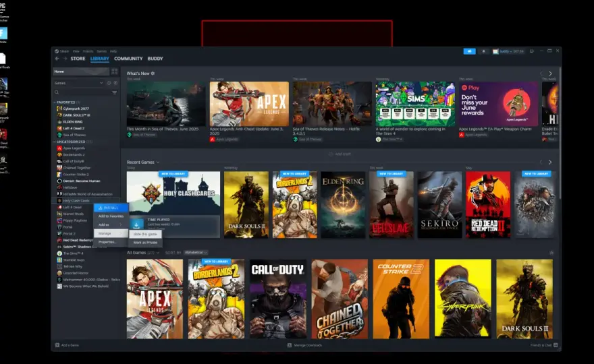The image size is (594, 364).
Task: Open the BUDDY profile tab
Action: click(x=155, y=59)
